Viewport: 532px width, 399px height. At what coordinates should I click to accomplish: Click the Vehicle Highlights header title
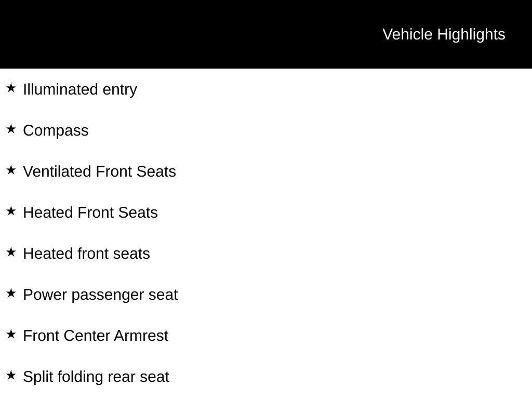[444, 35]
